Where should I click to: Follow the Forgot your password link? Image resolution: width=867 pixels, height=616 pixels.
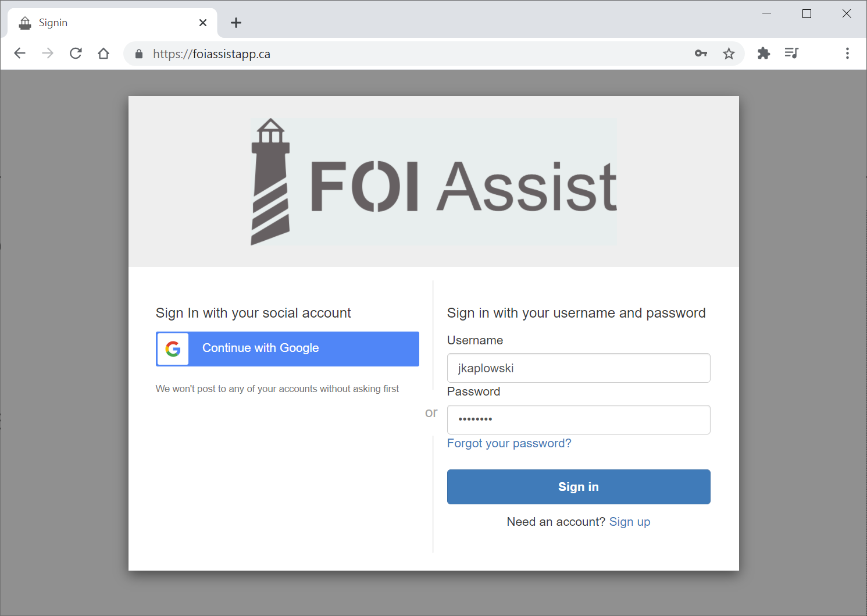click(509, 443)
